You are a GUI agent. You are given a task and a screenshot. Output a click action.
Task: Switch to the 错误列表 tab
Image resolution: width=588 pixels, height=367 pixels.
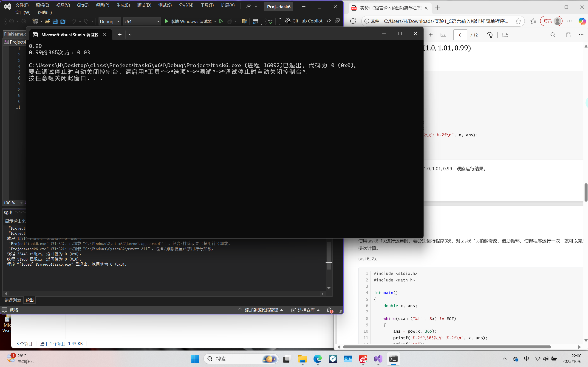[13, 300]
